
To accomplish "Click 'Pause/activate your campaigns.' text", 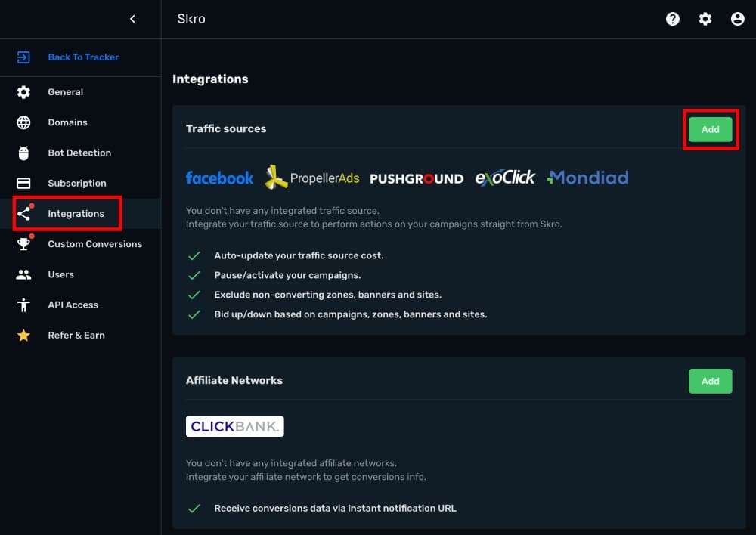I will click(x=287, y=275).
